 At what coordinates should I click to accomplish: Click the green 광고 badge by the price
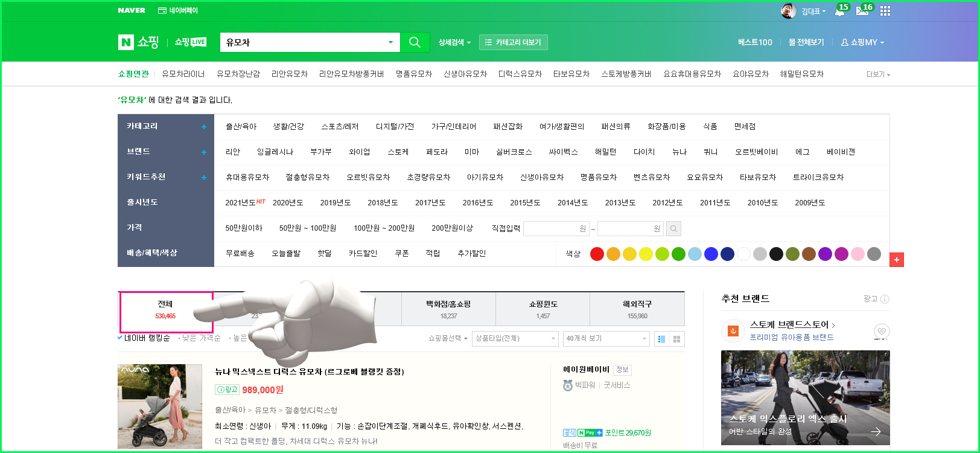(227, 390)
